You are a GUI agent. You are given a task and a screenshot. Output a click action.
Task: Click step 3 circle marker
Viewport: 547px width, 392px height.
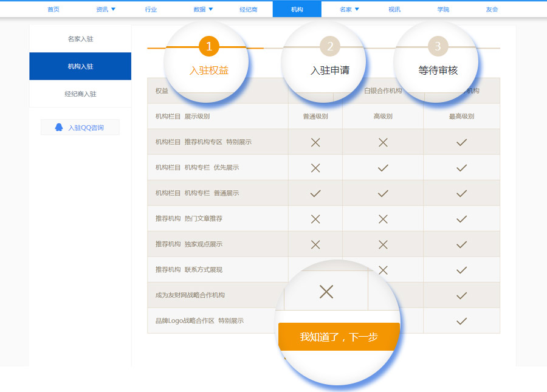coord(438,46)
